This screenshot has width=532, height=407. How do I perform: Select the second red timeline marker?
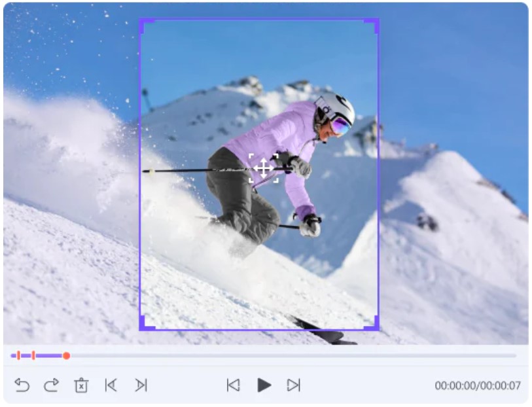[x=33, y=355]
